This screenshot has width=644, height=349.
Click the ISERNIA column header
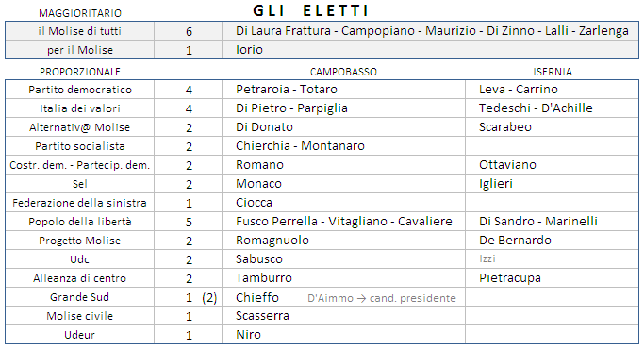(553, 72)
